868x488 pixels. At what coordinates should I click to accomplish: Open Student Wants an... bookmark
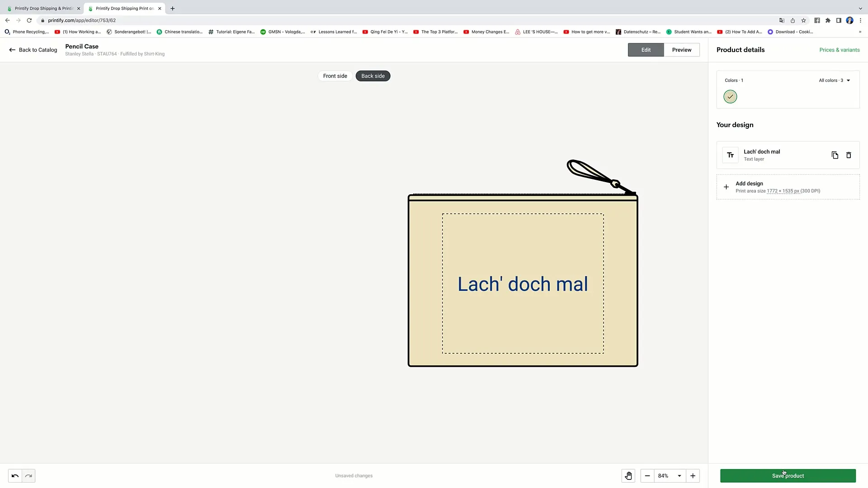689,32
